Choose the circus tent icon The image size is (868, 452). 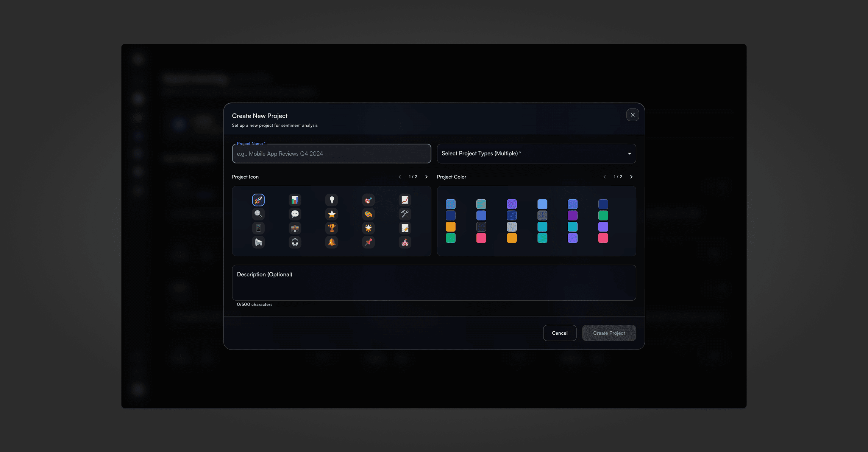pos(405,242)
